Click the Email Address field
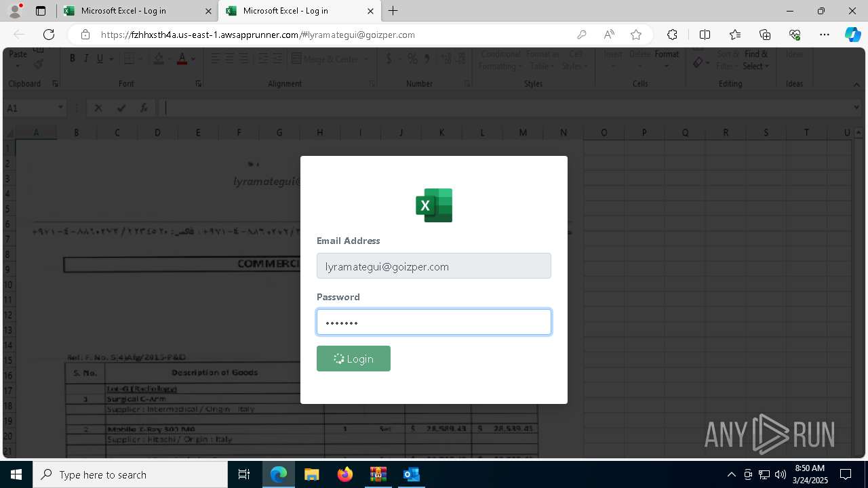868x488 pixels. point(434,266)
